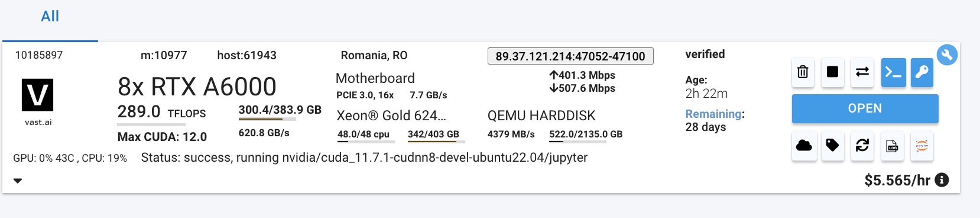Open the instance log file icon
Image resolution: width=980 pixels, height=218 pixels.
[893, 146]
